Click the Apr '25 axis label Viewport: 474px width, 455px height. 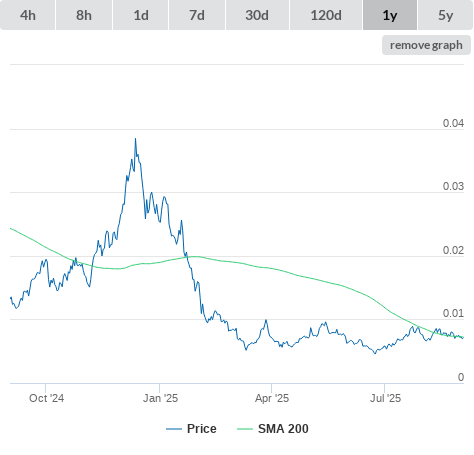(x=272, y=398)
